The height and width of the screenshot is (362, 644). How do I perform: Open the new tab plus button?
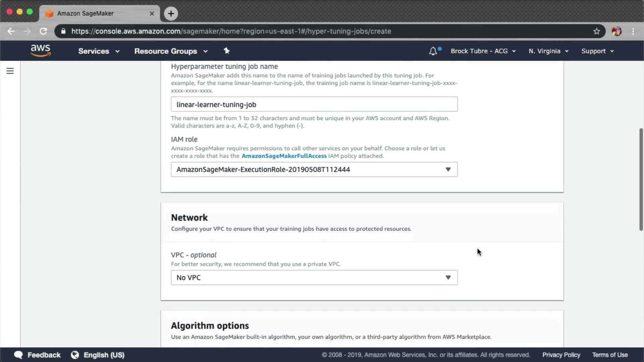coord(171,13)
